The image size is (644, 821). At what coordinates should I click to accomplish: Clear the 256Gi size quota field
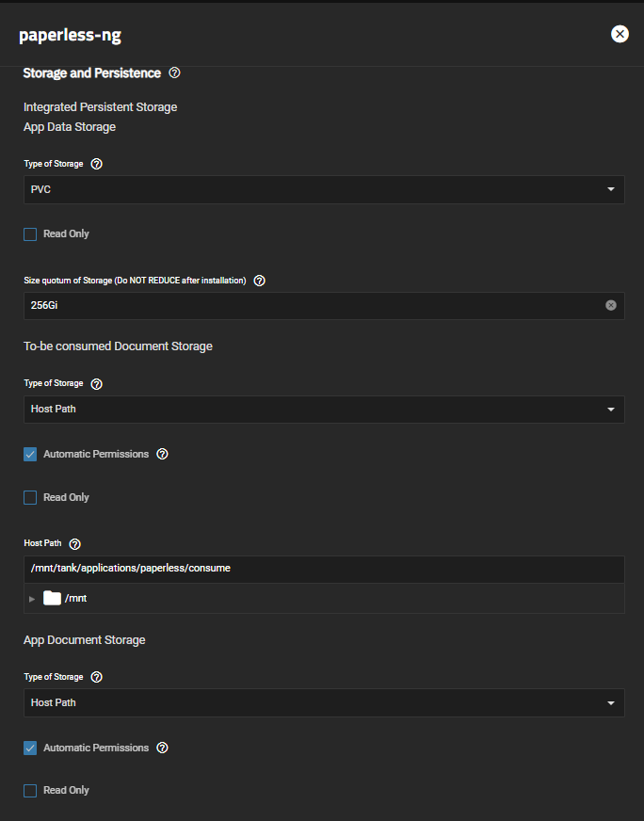(x=610, y=305)
